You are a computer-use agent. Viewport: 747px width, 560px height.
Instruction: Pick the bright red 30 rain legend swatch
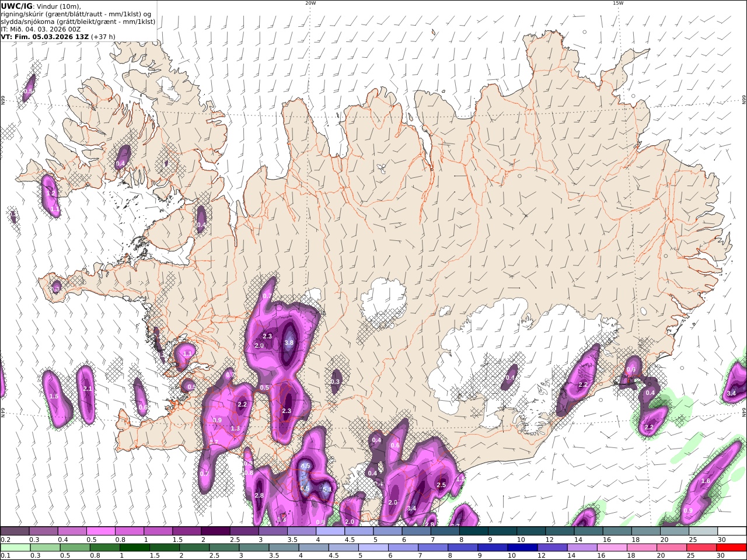pyautogui.click(x=731, y=548)
